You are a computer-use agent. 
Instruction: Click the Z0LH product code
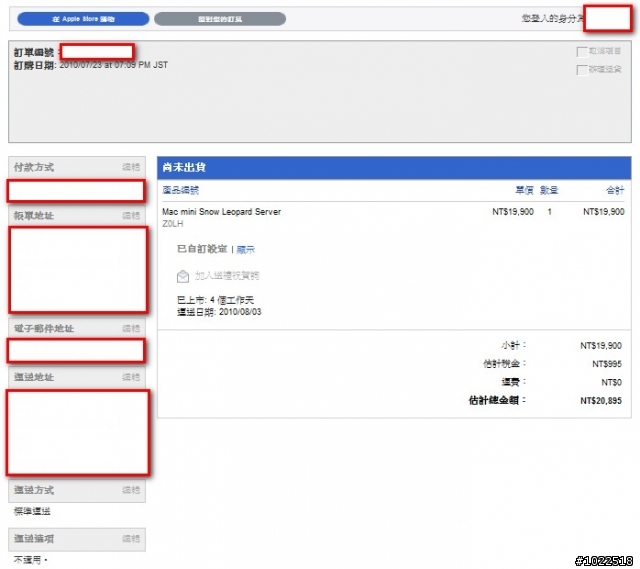click(173, 224)
